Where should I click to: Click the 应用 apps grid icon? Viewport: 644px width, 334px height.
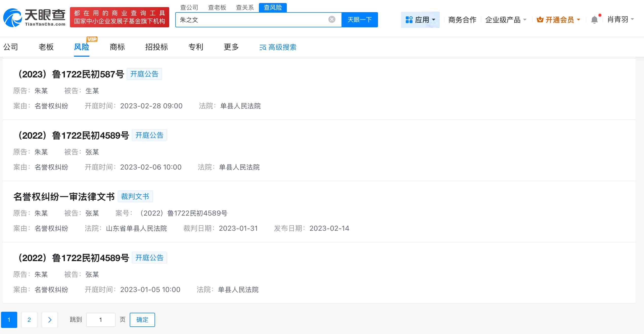[409, 19]
